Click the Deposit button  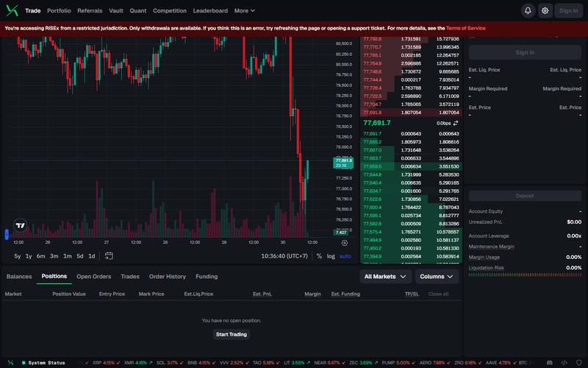tap(525, 196)
